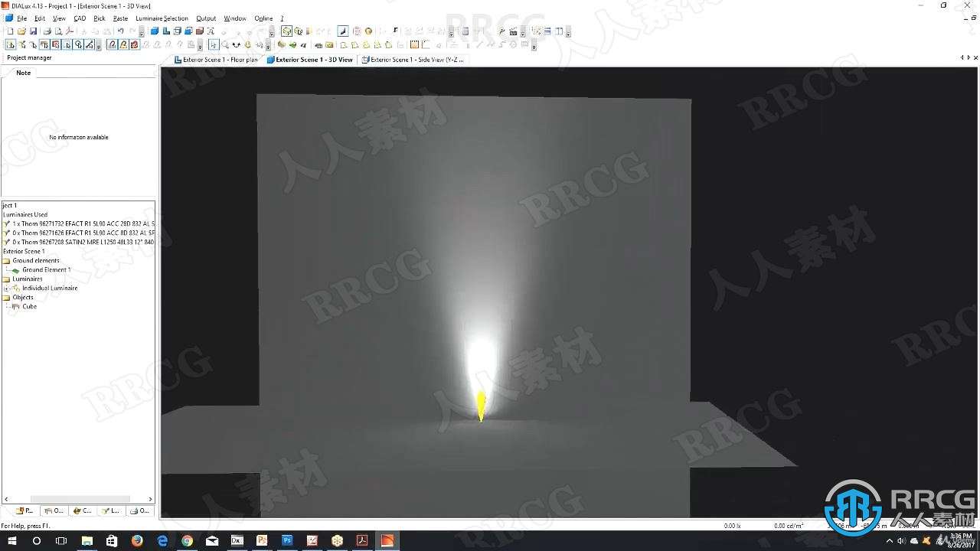Show the floor plan view icon

[166, 31]
